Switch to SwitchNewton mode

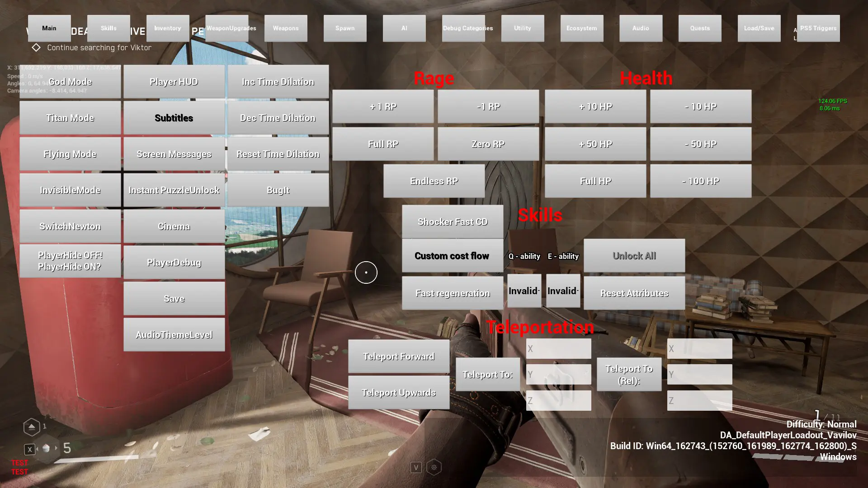click(x=70, y=226)
